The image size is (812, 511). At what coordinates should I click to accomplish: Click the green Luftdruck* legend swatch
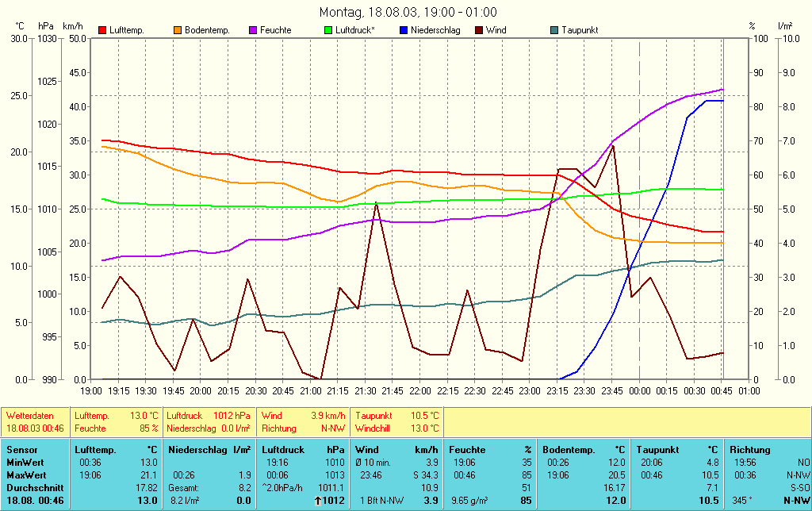329,30
